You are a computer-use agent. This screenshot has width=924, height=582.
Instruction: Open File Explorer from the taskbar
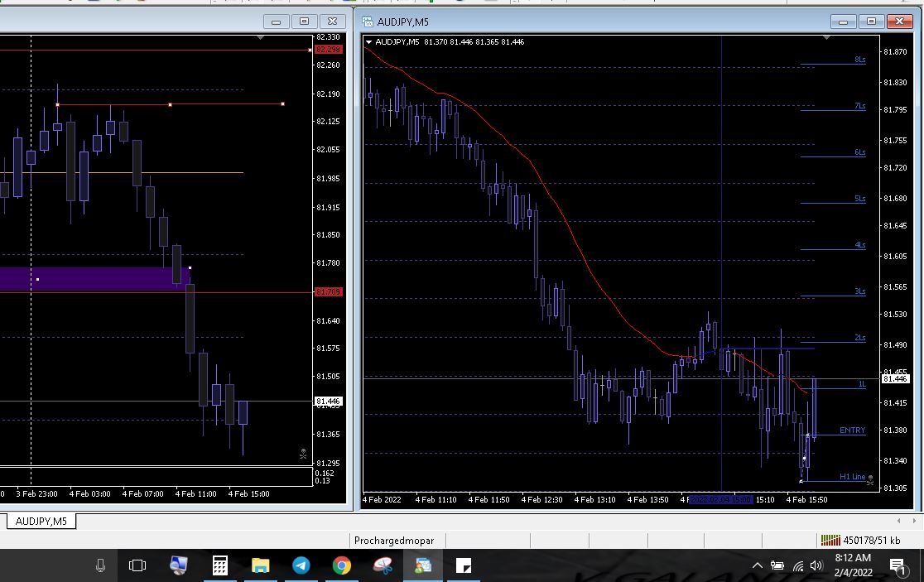pos(260,566)
